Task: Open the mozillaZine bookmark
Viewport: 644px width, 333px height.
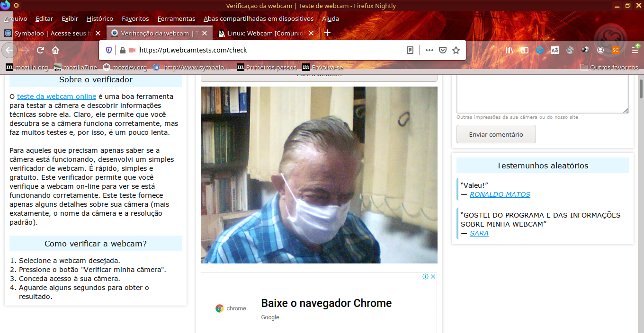Action: [x=76, y=67]
